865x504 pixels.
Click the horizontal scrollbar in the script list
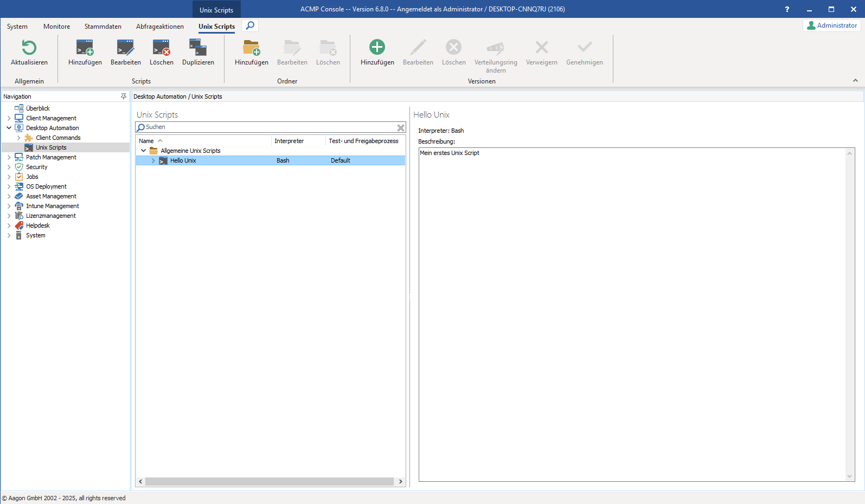270,481
